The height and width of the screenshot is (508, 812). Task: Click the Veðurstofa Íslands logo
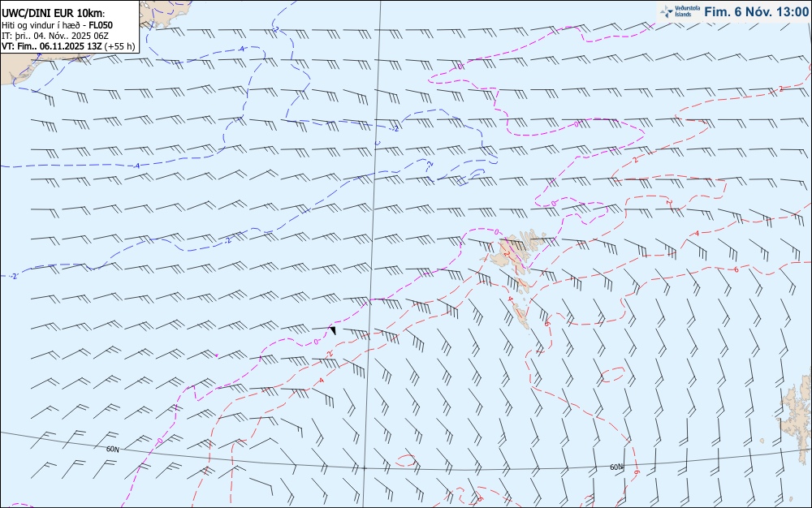[680, 11]
